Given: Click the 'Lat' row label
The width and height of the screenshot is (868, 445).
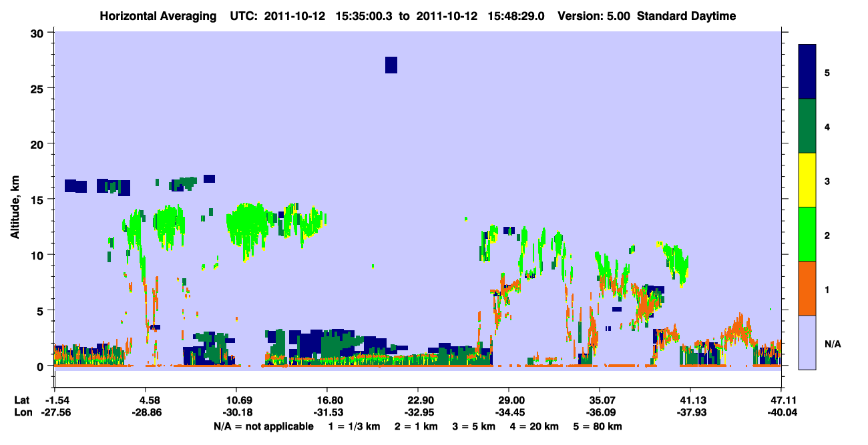Looking at the screenshot, I should [x=22, y=400].
